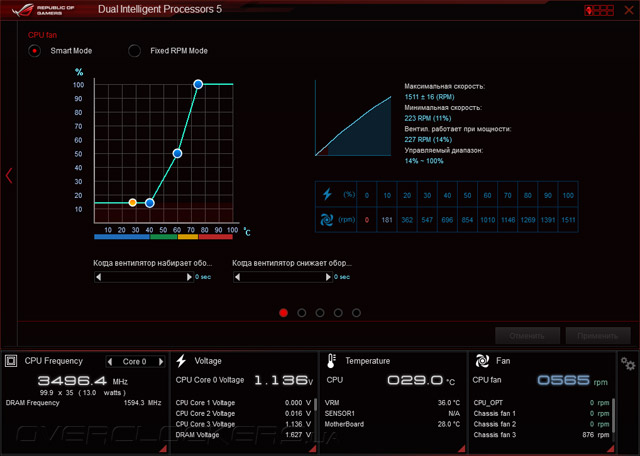Select the 50% fan curve point
640x456 pixels.
tap(177, 153)
